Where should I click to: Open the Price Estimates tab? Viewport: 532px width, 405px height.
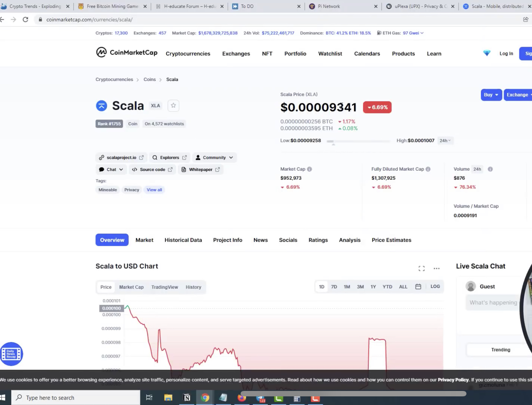pos(392,240)
